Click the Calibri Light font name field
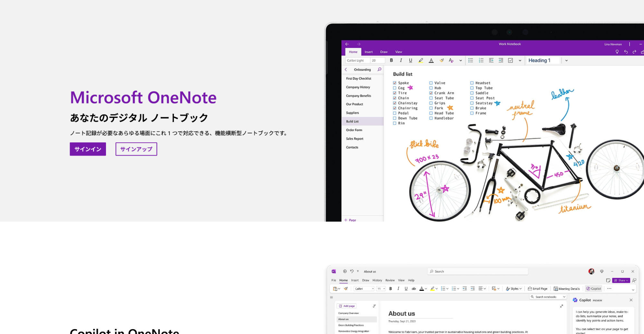The image size is (644, 334). pyautogui.click(x=357, y=61)
